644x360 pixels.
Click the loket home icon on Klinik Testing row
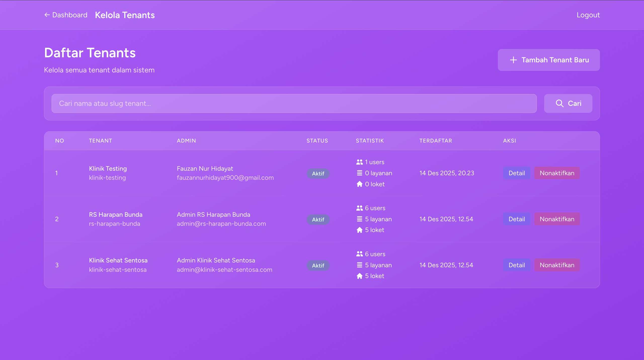point(359,184)
